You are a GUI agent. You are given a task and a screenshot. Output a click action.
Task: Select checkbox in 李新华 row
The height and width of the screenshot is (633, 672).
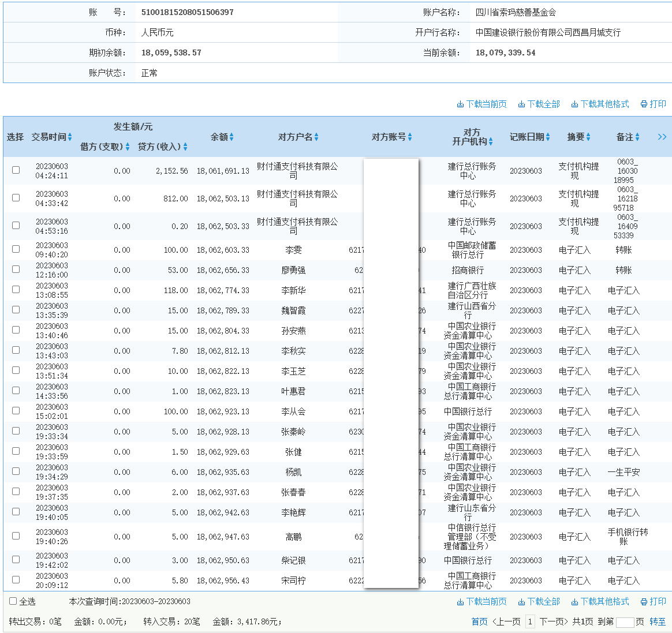tap(16, 290)
